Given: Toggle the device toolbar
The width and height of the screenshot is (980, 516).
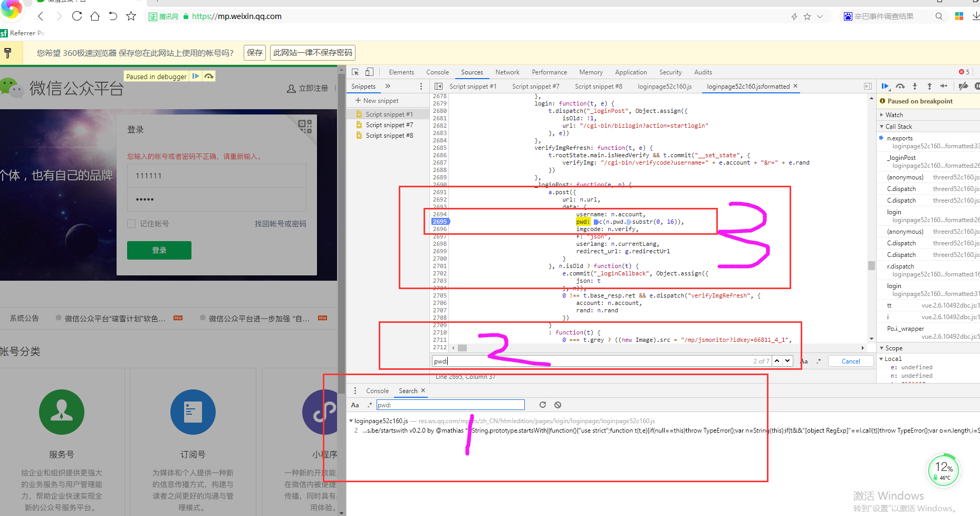Looking at the screenshot, I should [x=369, y=72].
